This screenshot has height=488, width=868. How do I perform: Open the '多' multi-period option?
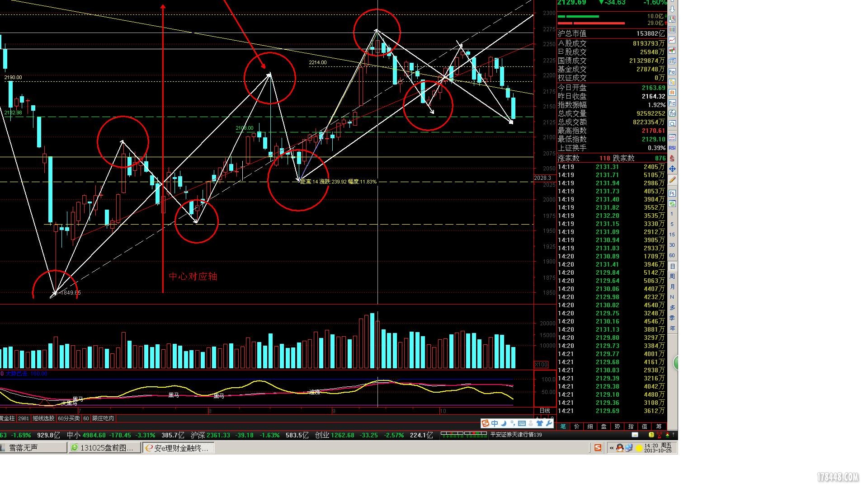[x=672, y=307]
